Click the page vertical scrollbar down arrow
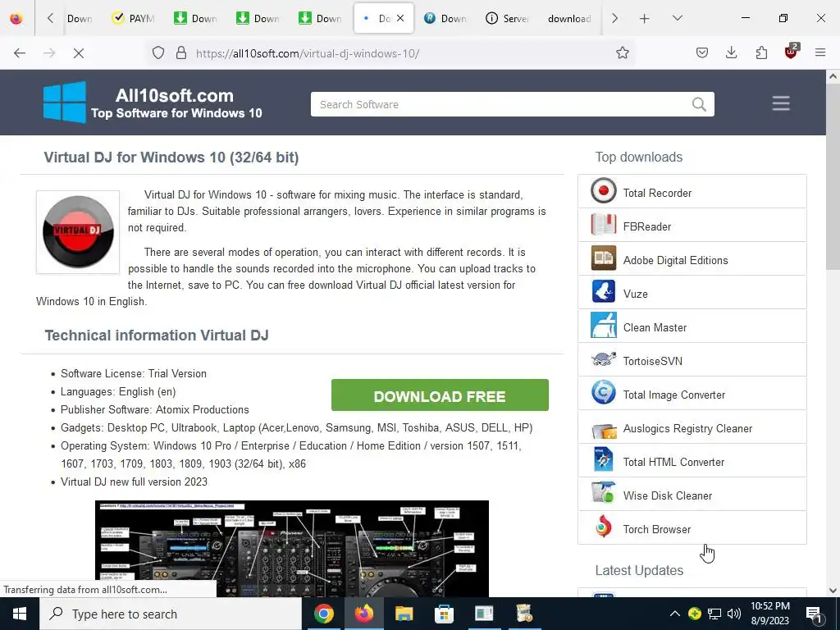This screenshot has width=840, height=630. click(x=833, y=591)
